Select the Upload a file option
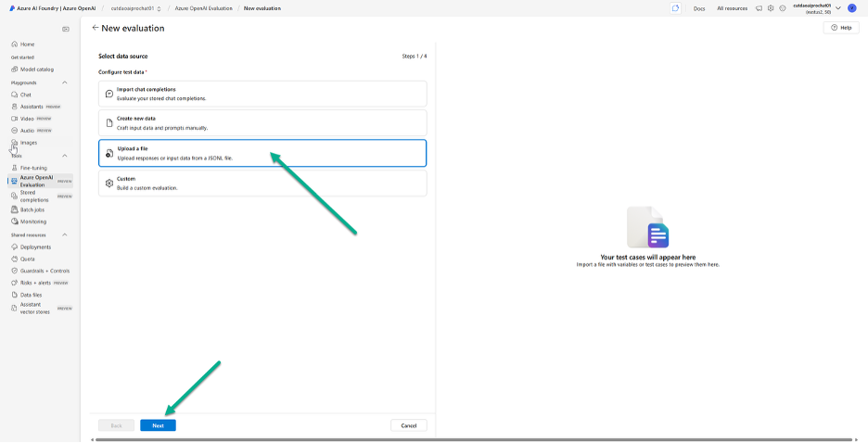The image size is (868, 443). coord(262,153)
